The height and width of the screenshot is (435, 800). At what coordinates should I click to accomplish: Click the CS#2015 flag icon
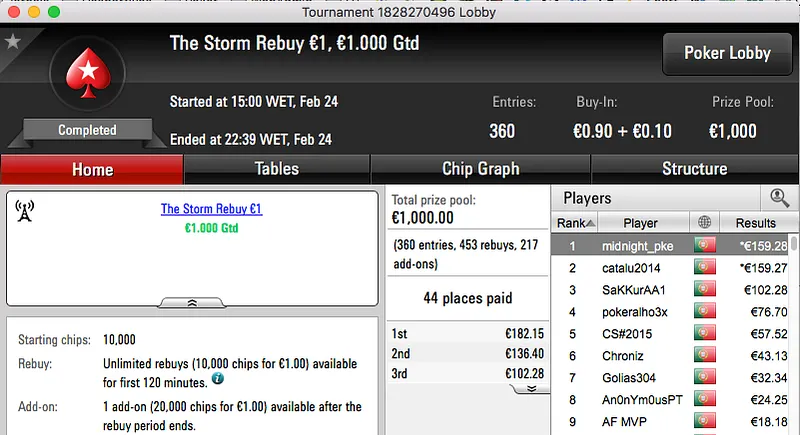[706, 334]
